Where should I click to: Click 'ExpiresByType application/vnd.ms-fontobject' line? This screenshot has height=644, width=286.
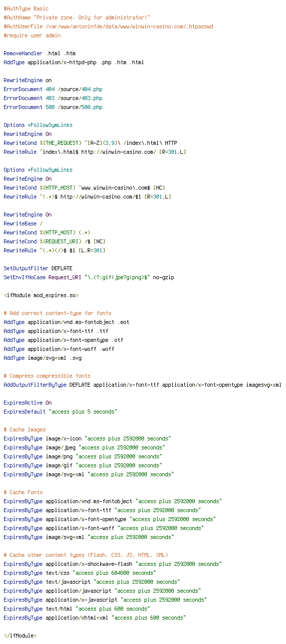[x=113, y=501]
